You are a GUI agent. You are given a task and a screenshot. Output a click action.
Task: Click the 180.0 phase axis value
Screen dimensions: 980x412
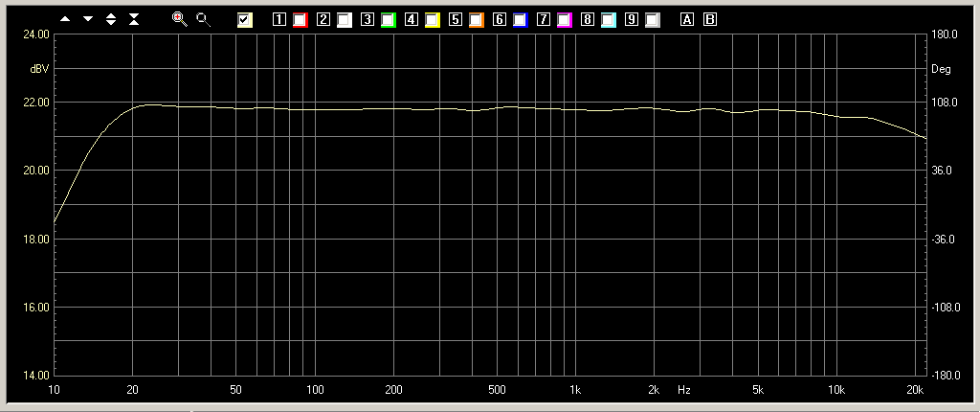pyautogui.click(x=945, y=34)
